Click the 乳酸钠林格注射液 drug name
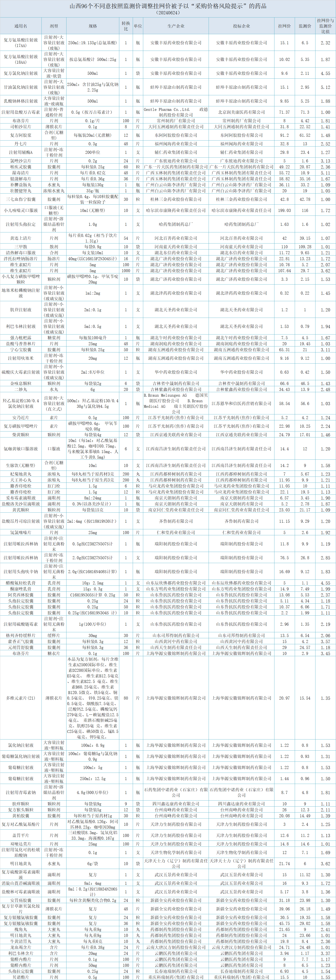The image size is (336, 980). click(x=21, y=101)
